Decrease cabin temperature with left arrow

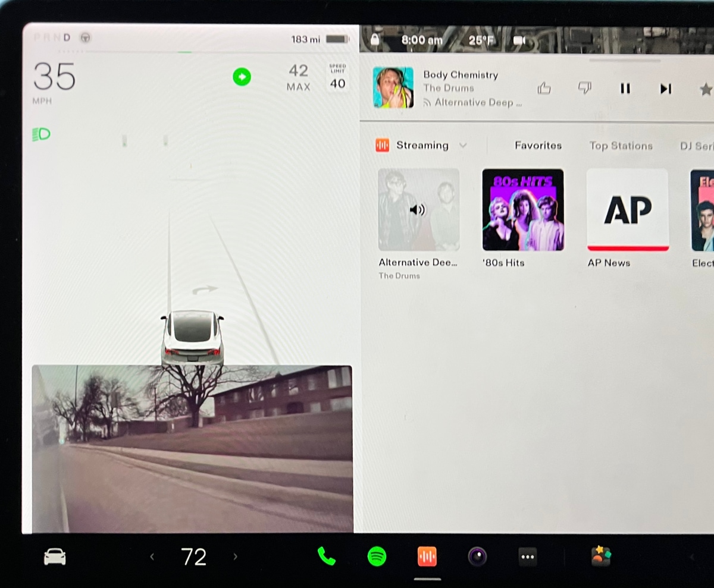click(x=152, y=557)
